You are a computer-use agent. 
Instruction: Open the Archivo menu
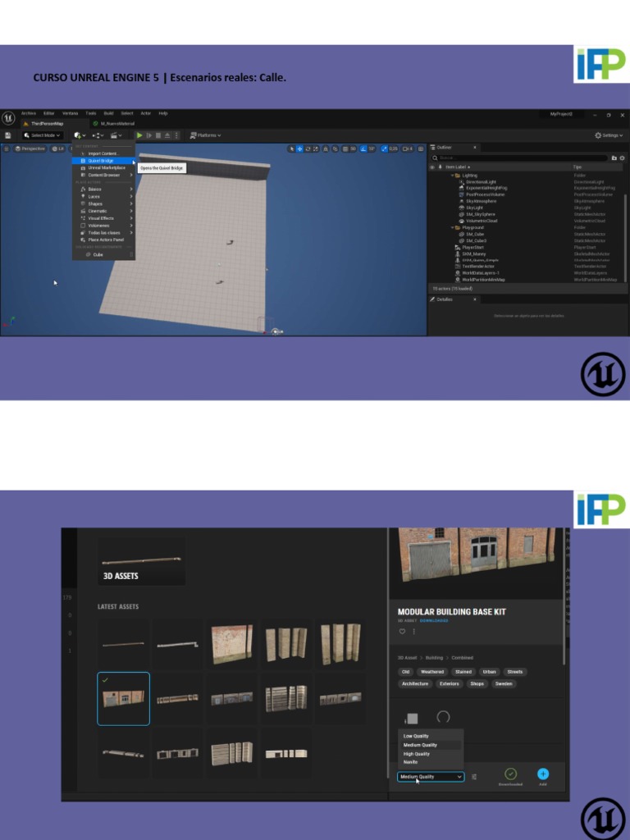(x=29, y=113)
